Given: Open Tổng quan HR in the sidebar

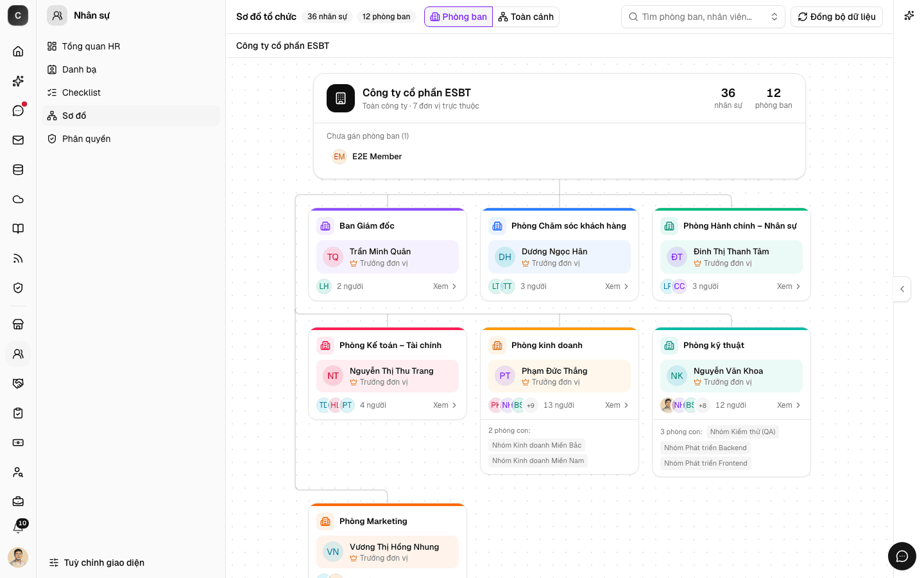Looking at the screenshot, I should (131, 46).
